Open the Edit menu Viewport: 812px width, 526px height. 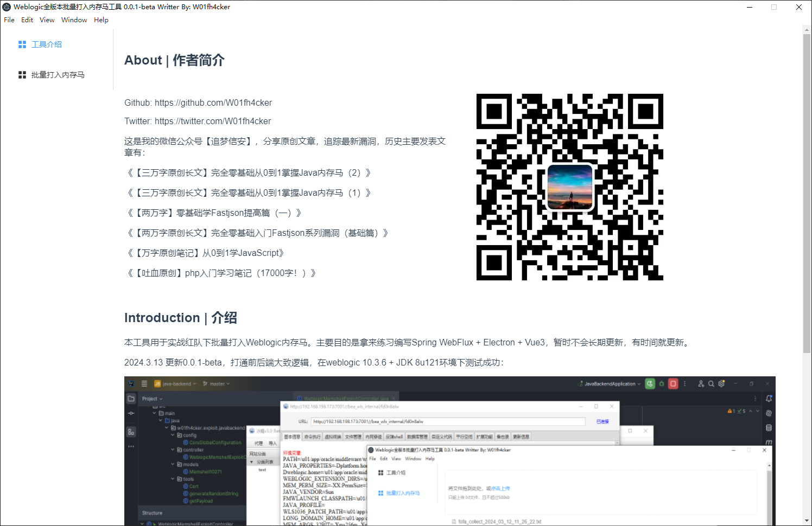tap(27, 20)
